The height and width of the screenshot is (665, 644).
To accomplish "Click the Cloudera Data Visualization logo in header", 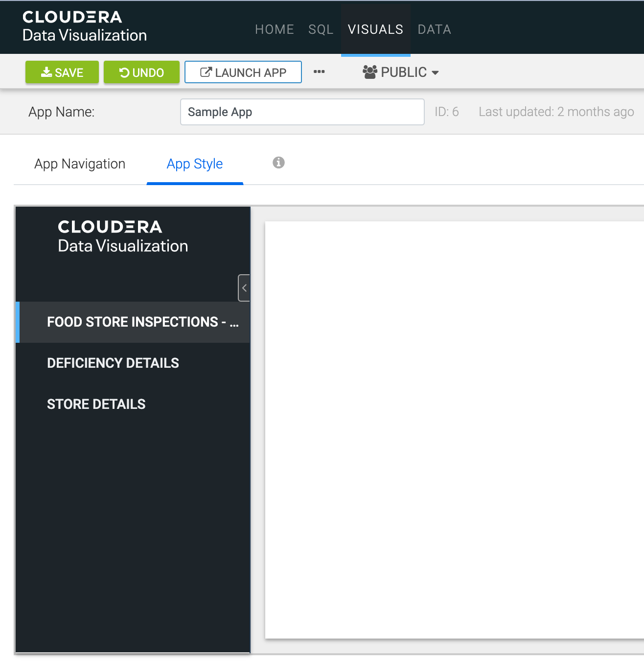I will point(84,26).
